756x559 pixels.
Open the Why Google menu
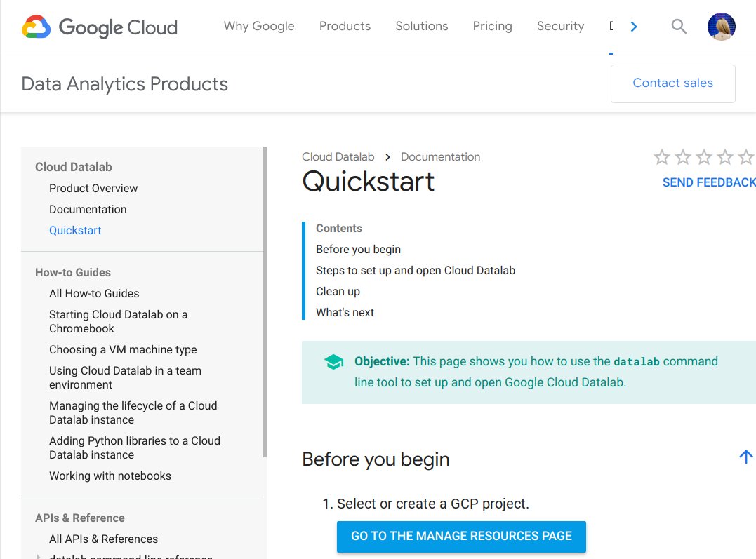tap(259, 26)
